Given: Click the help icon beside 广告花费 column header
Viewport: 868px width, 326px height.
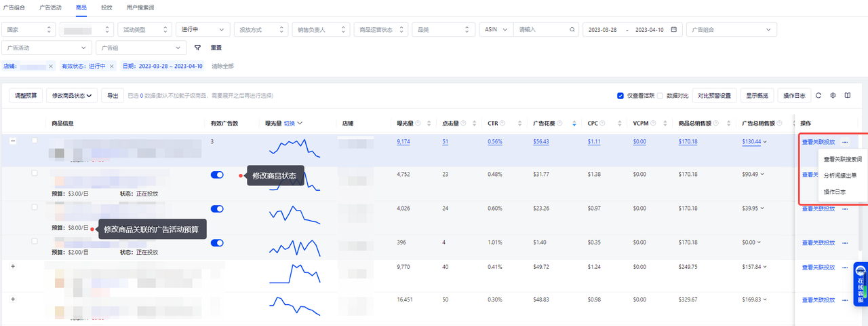Looking at the screenshot, I should click(x=561, y=124).
